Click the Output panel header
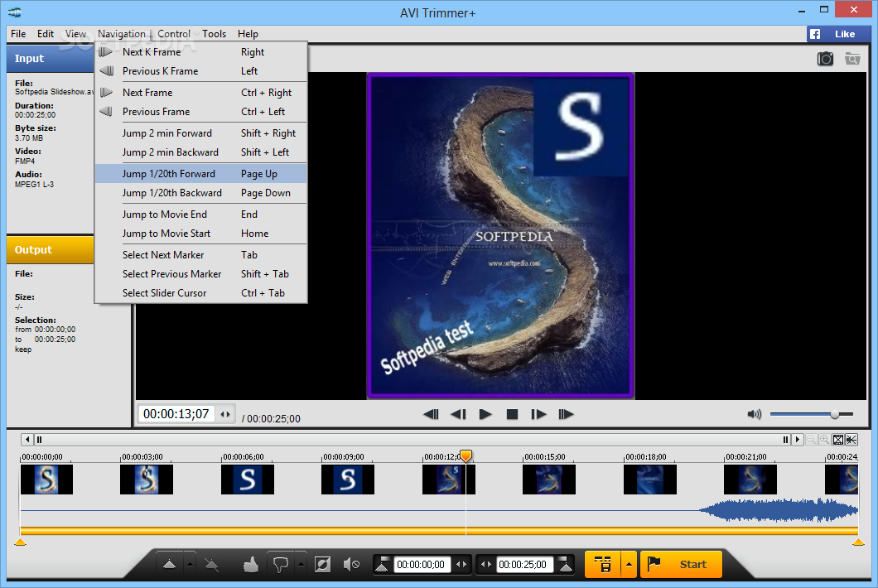 [51, 250]
